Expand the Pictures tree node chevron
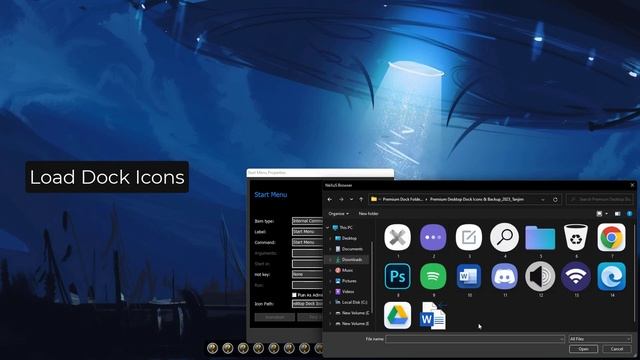640x360 pixels. click(330, 281)
